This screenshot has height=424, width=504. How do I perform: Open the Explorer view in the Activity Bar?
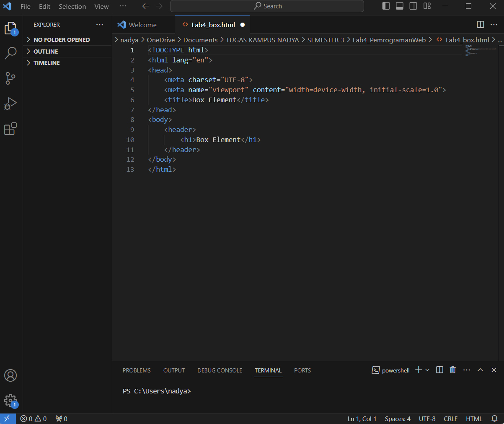pyautogui.click(x=10, y=28)
